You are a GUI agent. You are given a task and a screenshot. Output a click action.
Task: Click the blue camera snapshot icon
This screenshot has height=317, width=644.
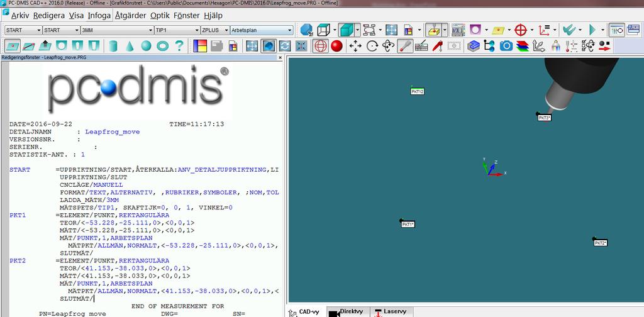pyautogui.click(x=506, y=45)
